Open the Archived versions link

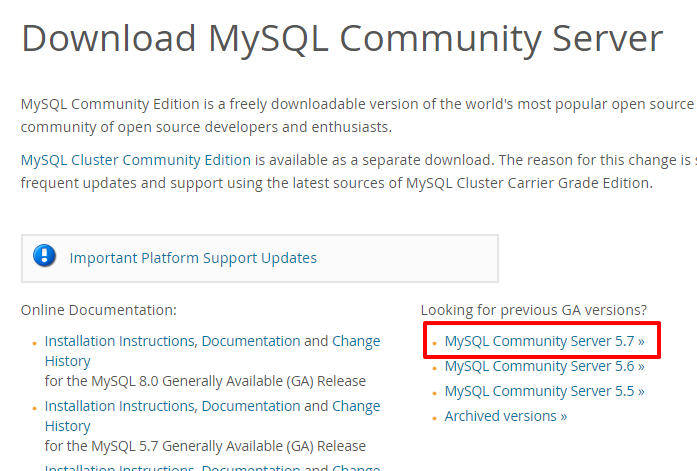(x=506, y=416)
